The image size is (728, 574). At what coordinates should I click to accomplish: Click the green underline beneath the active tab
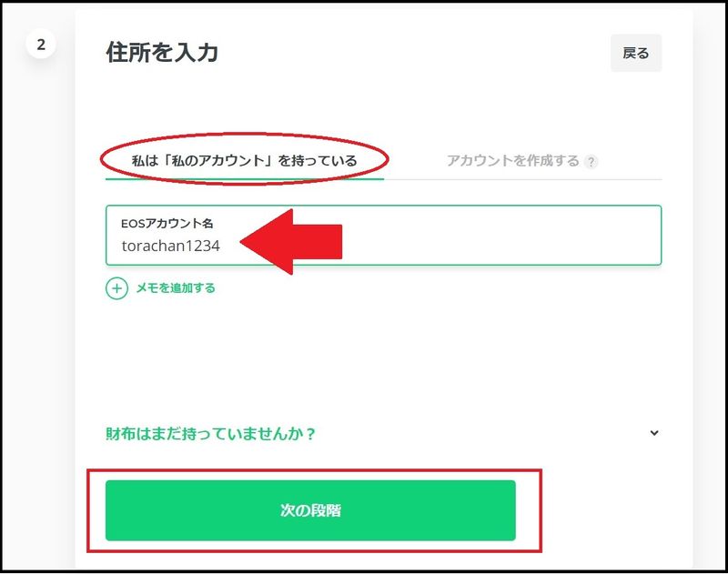(245, 178)
